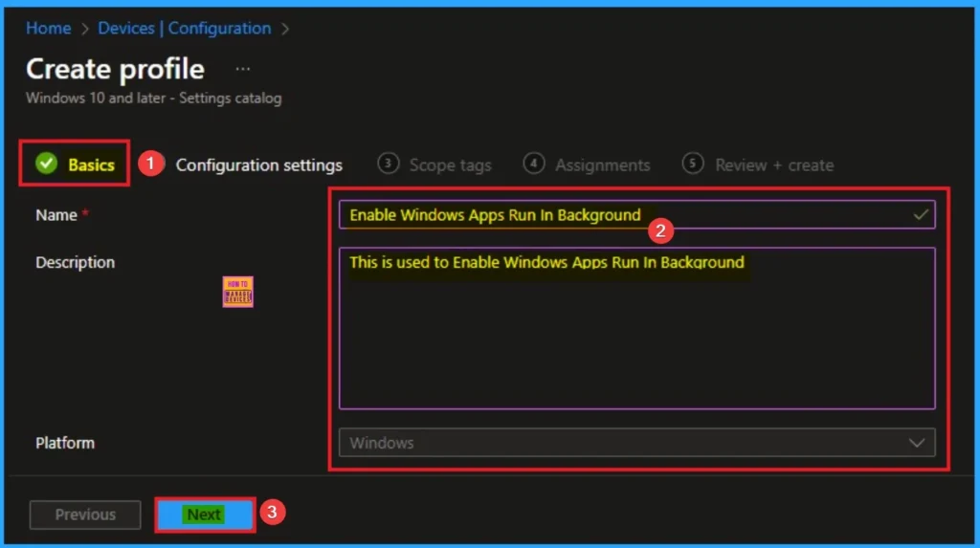Expand the Platform dropdown chevron arrow
This screenshot has width=980, height=548.
[917, 443]
